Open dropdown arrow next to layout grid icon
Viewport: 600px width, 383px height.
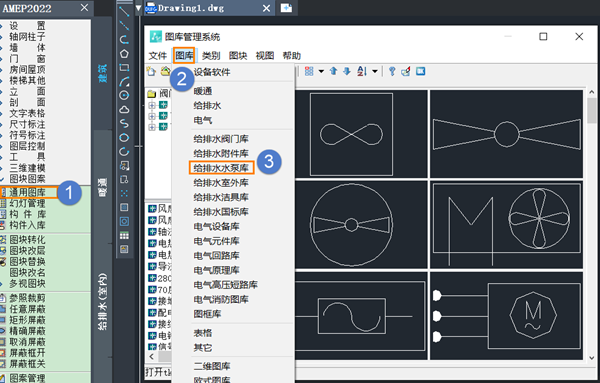coord(321,72)
